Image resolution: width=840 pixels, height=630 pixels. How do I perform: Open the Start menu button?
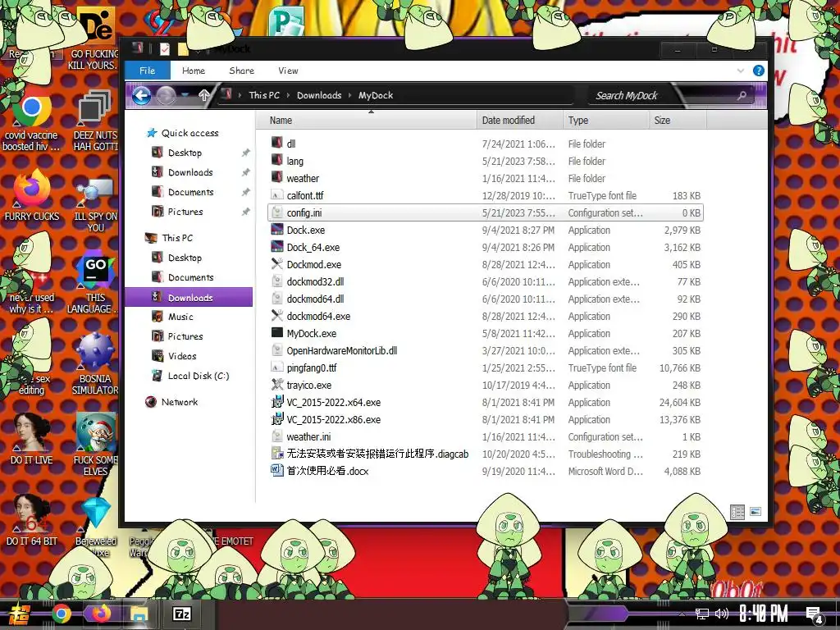[20, 614]
